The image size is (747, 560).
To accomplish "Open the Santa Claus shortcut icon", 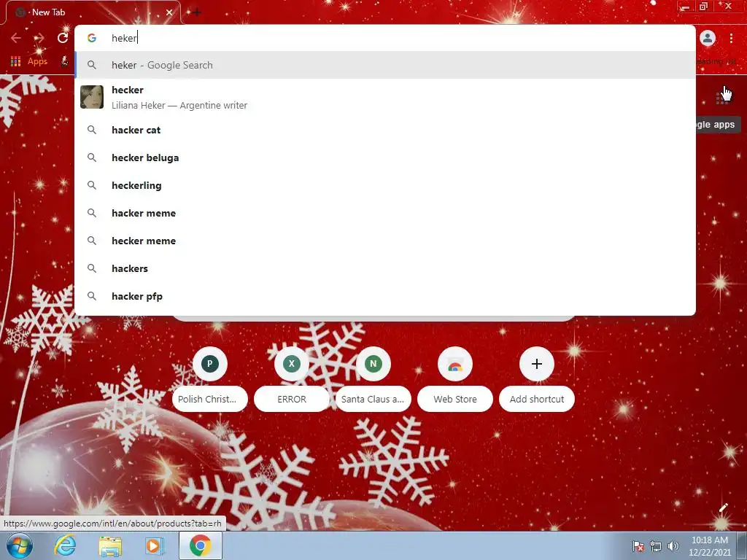I will tap(373, 364).
